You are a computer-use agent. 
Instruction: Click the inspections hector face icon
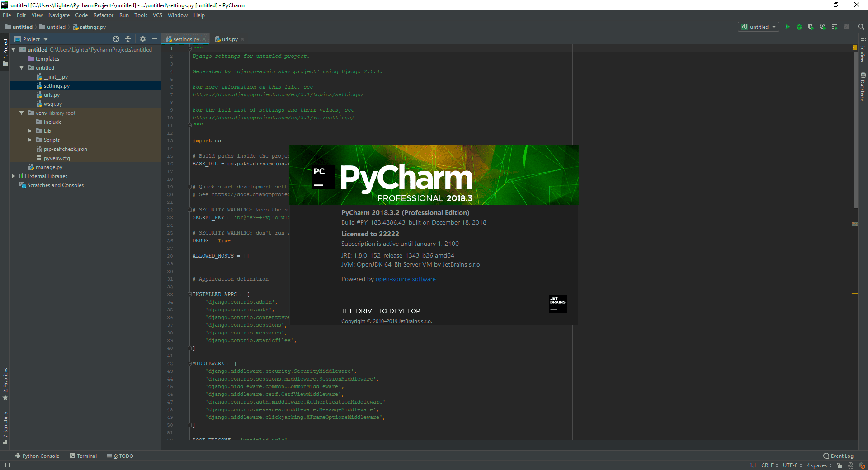click(x=851, y=465)
